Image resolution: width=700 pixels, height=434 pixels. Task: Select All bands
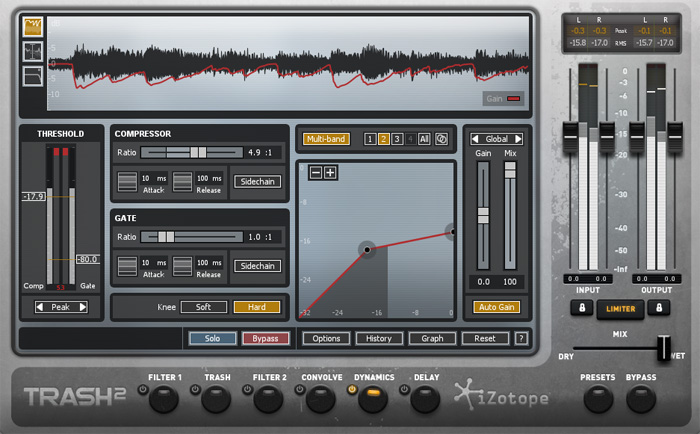point(424,139)
